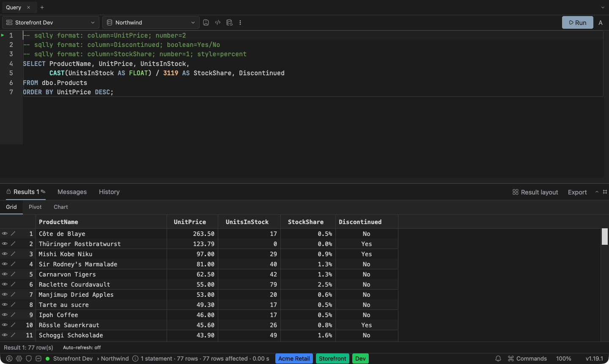Click the activity chart icon in status bar
609x364 pixels.
38,359
